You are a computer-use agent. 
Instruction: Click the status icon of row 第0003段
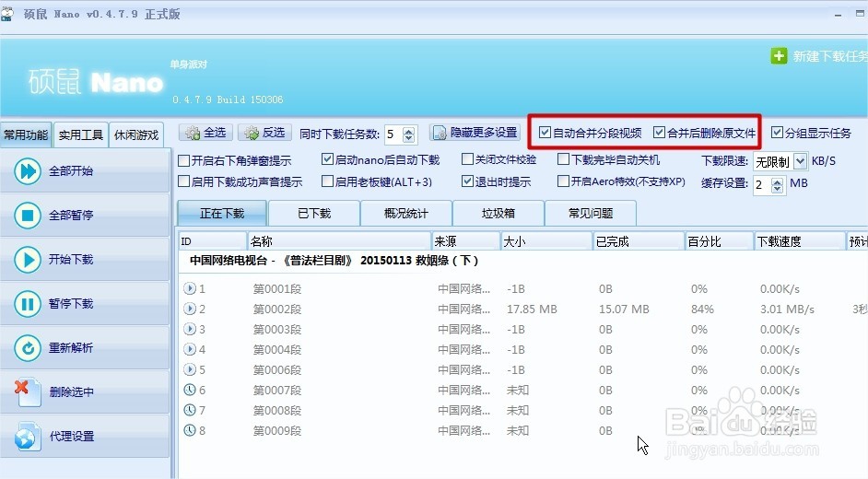point(190,329)
